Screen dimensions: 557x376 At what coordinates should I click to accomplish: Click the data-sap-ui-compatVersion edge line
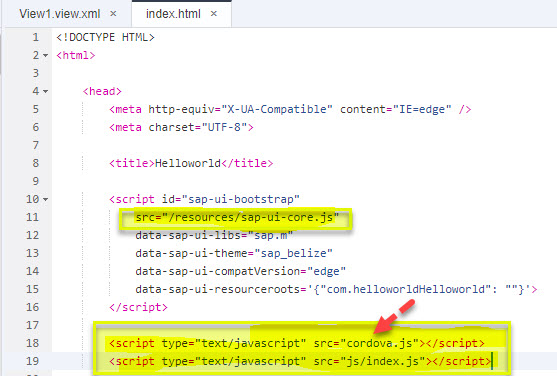click(x=240, y=271)
